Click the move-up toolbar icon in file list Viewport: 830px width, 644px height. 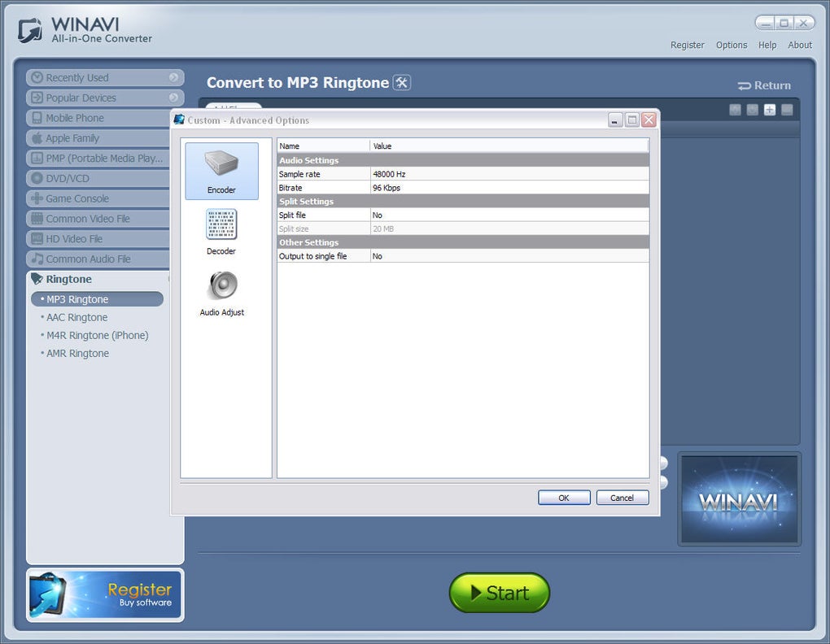pyautogui.click(x=735, y=110)
